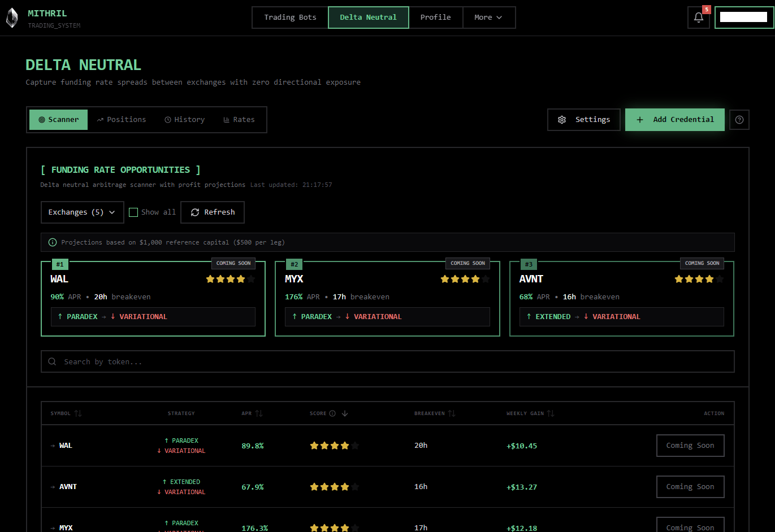Click the Mithril logo icon
Screen dimensions: 775x532
point(12,18)
